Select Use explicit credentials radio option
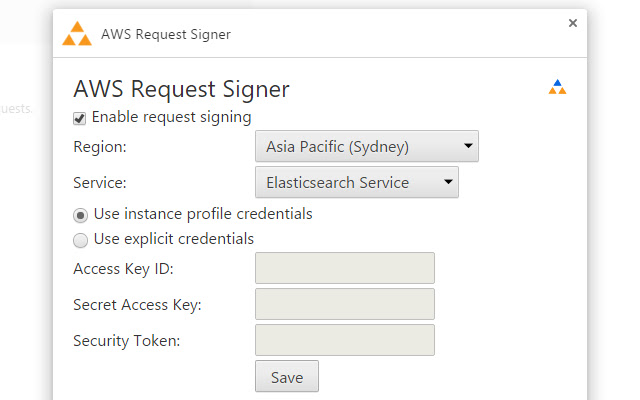Screen dimensions: 640x400 point(80,240)
